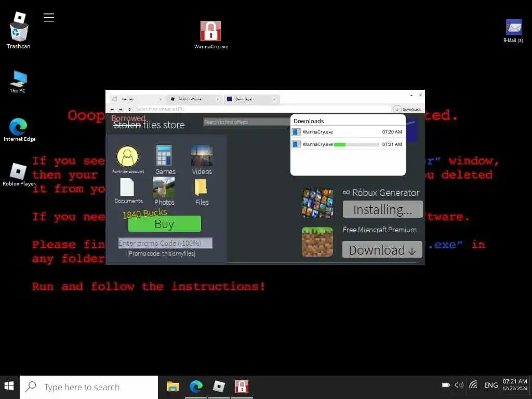This screenshot has height=399, width=532.
Task: Go forward in the browser
Action: pyautogui.click(x=121, y=109)
